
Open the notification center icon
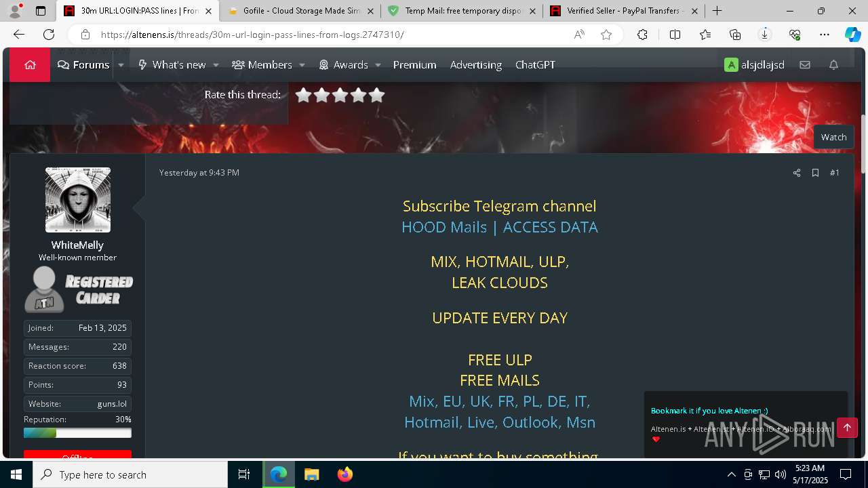point(846,474)
